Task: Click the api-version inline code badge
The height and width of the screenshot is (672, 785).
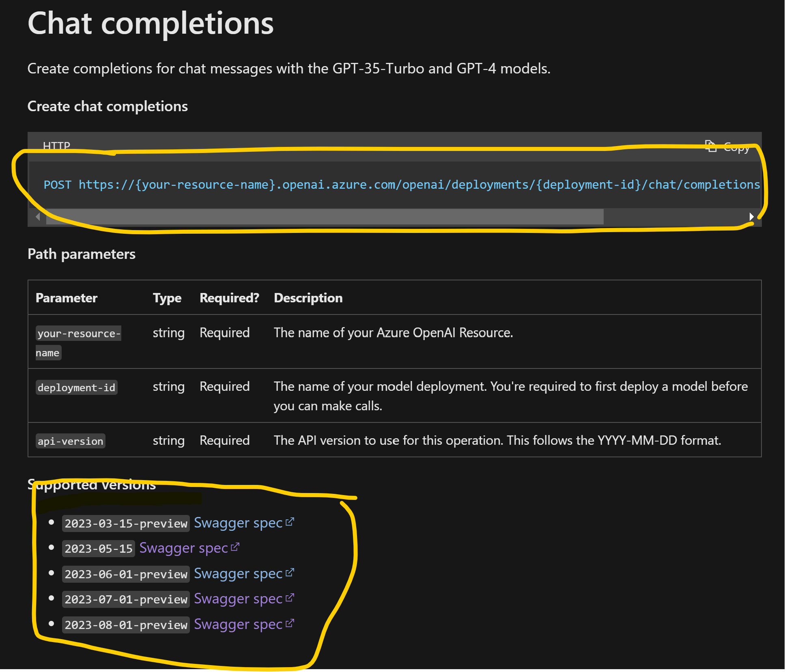Action: coord(70,441)
